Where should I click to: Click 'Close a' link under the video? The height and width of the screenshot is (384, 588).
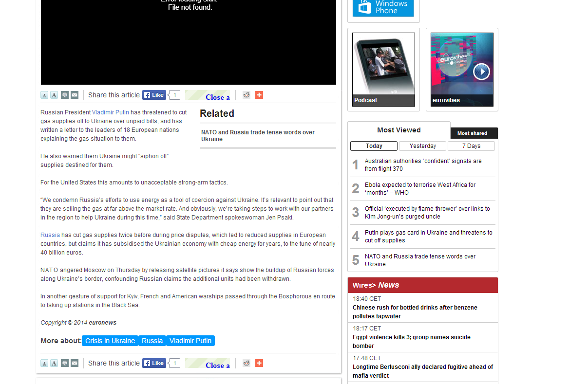pos(218,97)
